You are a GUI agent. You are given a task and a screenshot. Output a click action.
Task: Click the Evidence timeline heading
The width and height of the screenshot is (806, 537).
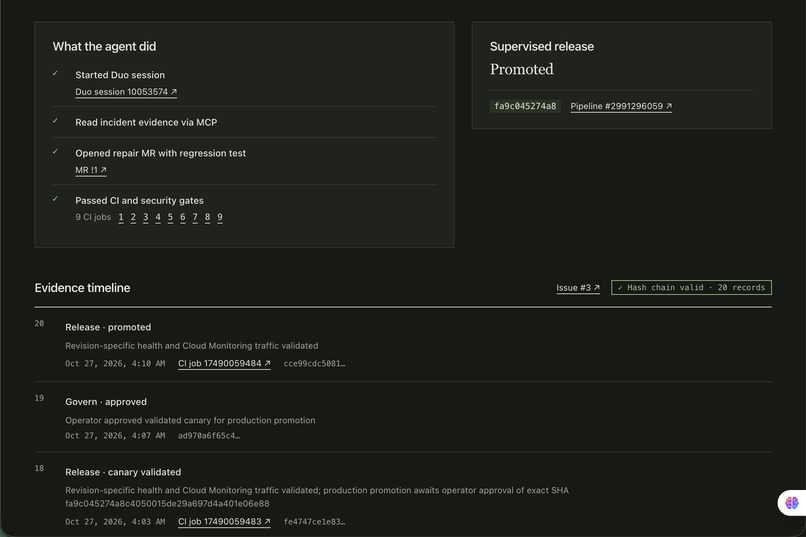click(x=82, y=288)
